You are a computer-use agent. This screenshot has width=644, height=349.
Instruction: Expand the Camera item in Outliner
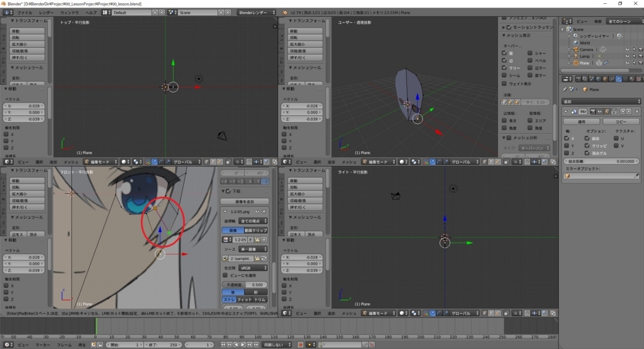569,50
